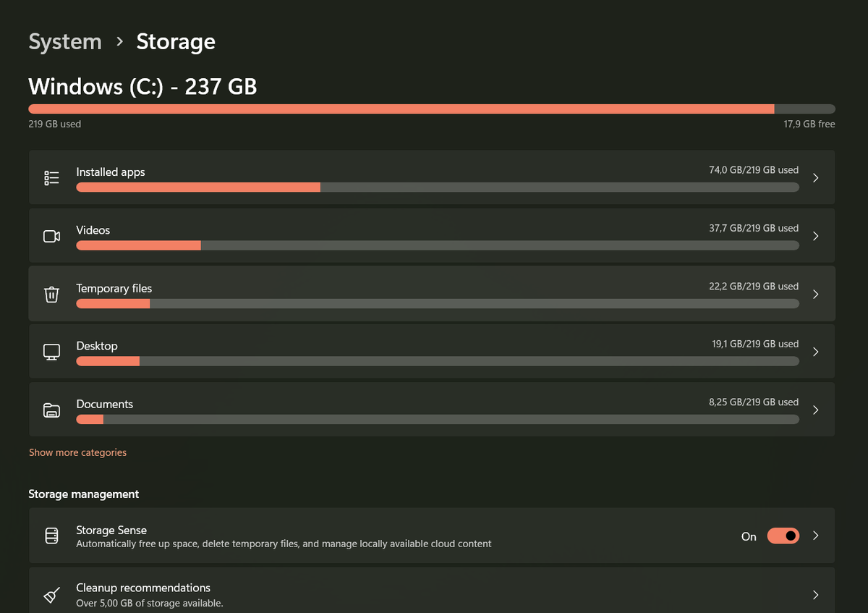Screen dimensions: 868x613
Task: Click the Temporary files trash icon
Action: coord(51,295)
